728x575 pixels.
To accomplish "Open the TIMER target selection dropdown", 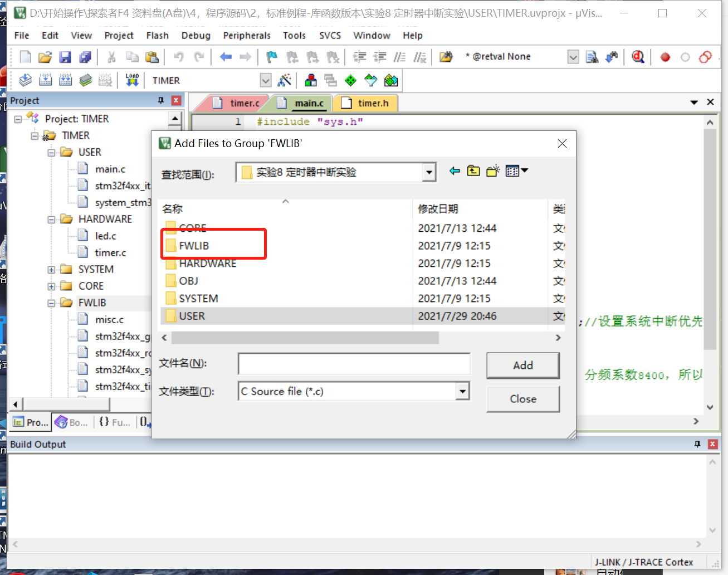I will [266, 81].
